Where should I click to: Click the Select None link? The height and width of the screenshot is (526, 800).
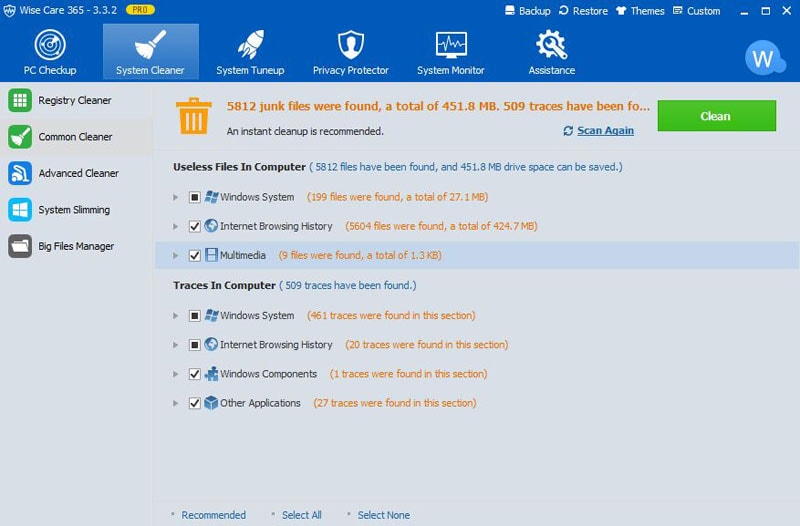pyautogui.click(x=384, y=515)
